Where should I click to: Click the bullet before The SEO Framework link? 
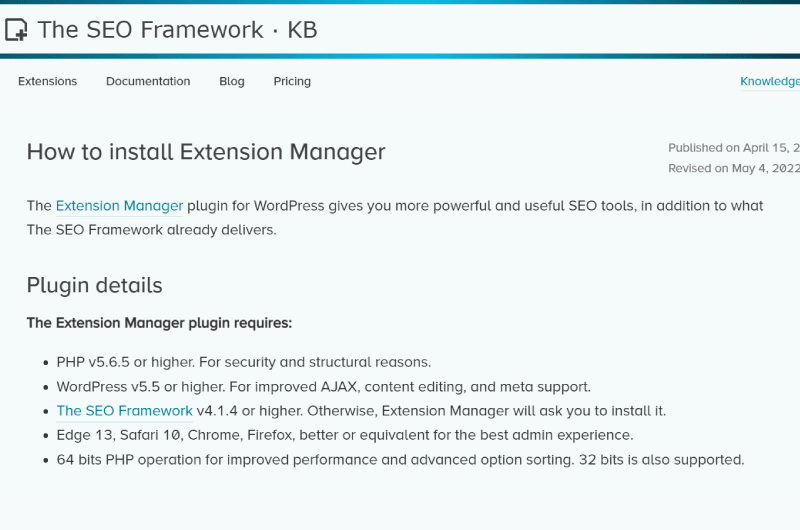click(46, 412)
